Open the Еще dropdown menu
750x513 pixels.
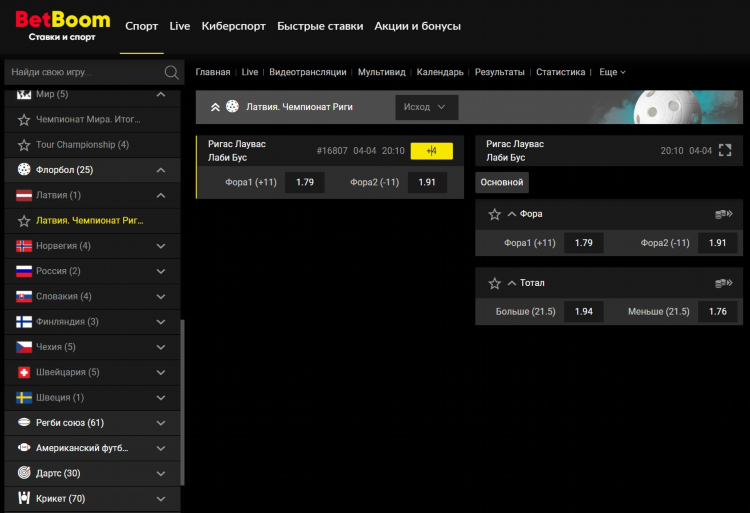click(612, 72)
